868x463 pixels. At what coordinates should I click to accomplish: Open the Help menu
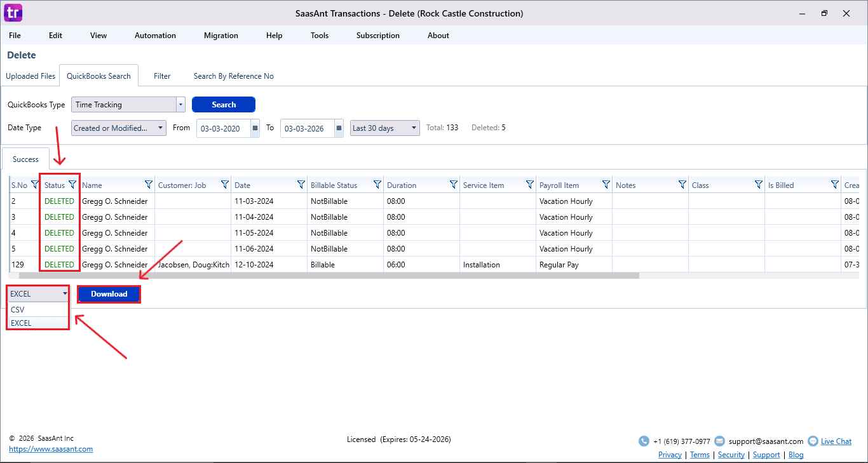pos(275,36)
